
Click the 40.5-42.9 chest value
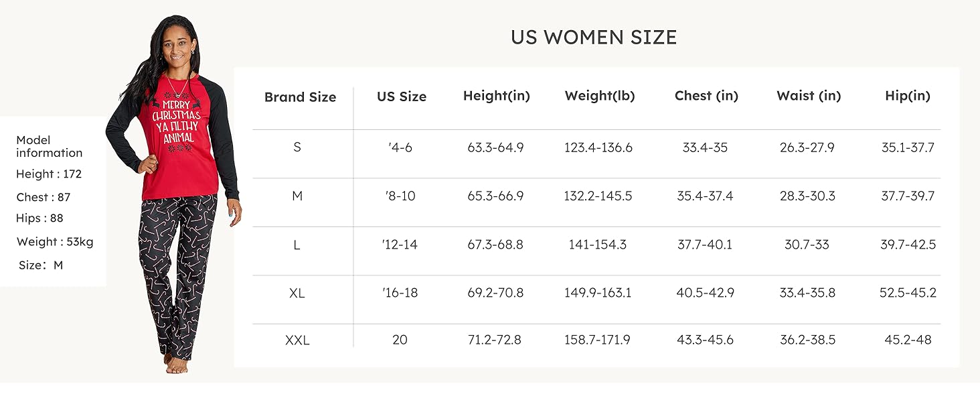(706, 293)
